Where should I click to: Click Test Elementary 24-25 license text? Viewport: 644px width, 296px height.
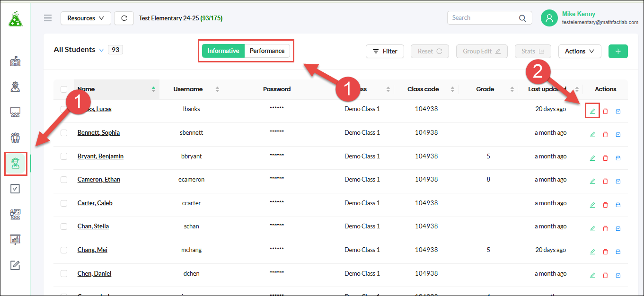coord(181,18)
